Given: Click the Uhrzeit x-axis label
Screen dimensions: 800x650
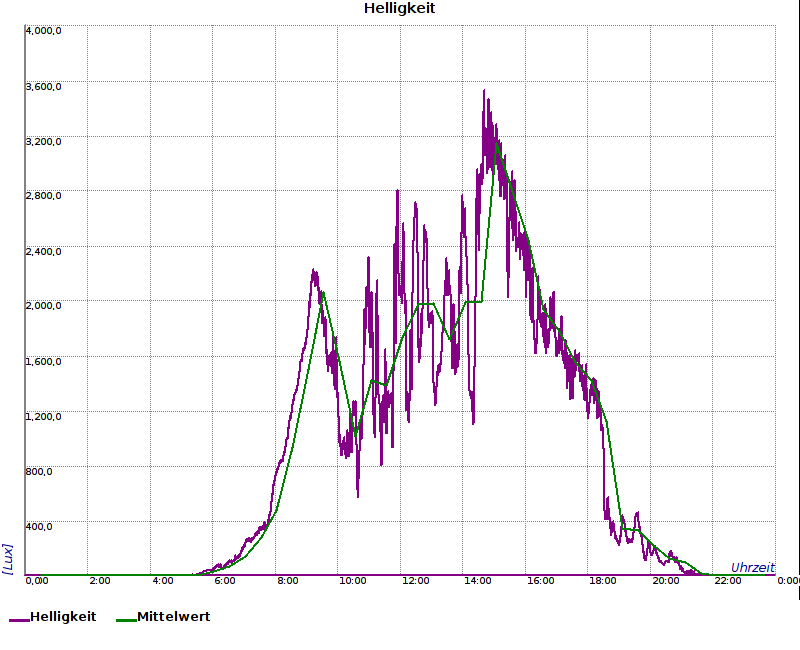Looking at the screenshot, I should pos(752,567).
